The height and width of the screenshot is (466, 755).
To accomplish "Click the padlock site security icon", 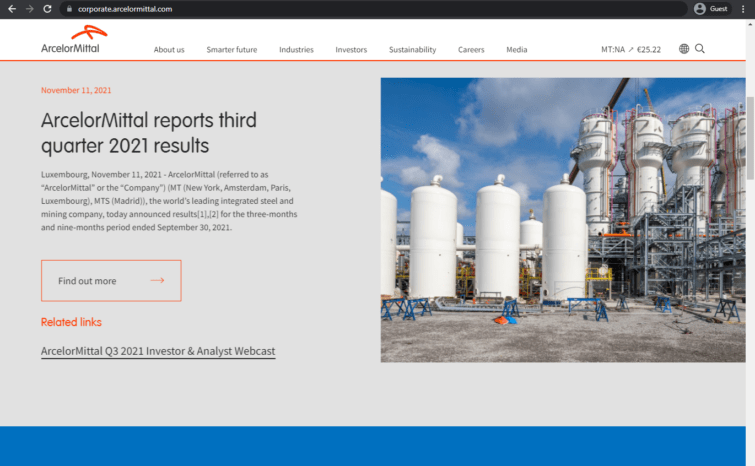I will point(69,9).
